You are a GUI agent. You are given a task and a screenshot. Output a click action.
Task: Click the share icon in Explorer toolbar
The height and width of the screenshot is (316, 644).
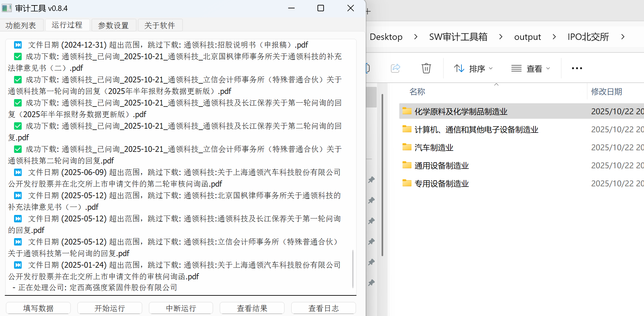point(395,68)
